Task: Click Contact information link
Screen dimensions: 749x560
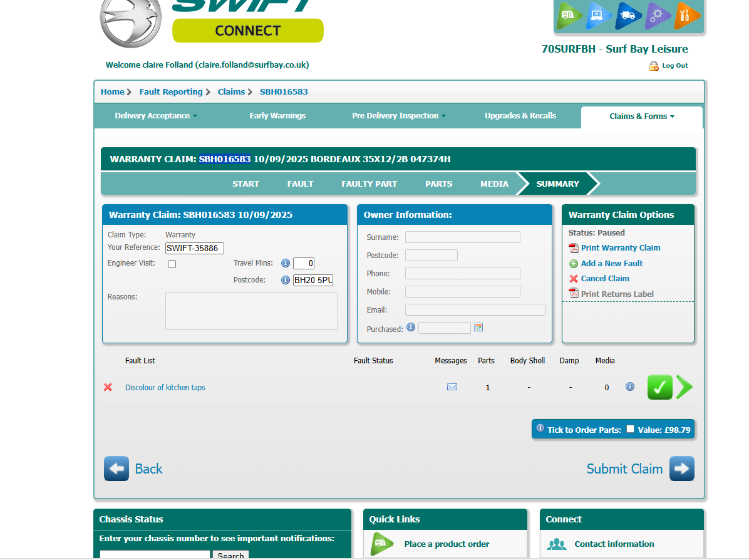Action: 614,544
